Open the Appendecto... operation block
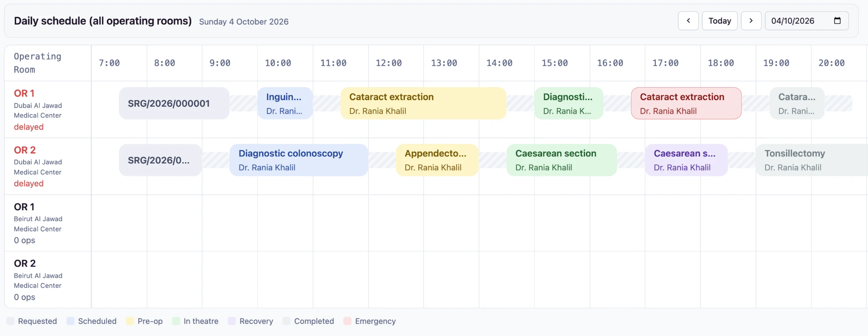The height and width of the screenshot is (336, 868). click(437, 160)
